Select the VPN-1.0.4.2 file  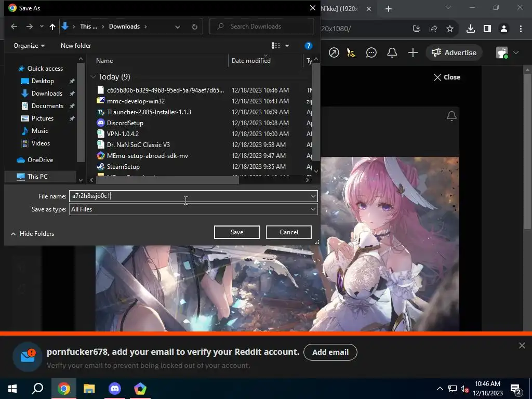[123, 134]
